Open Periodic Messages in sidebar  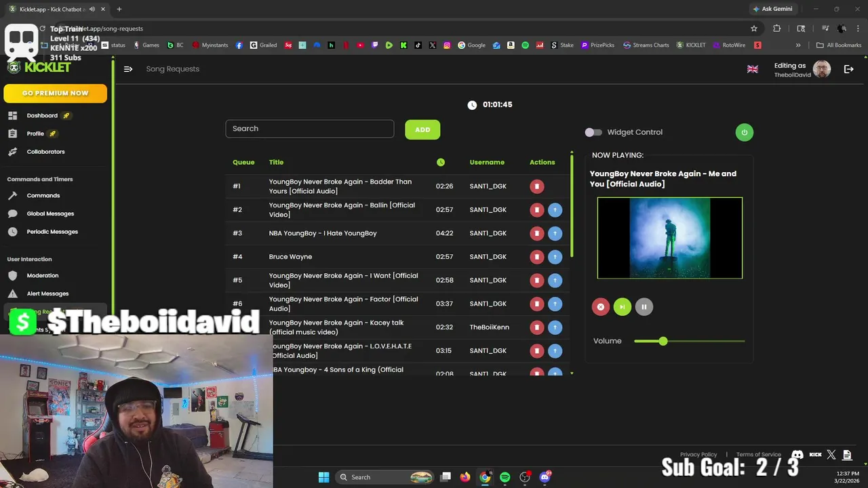tap(52, 232)
